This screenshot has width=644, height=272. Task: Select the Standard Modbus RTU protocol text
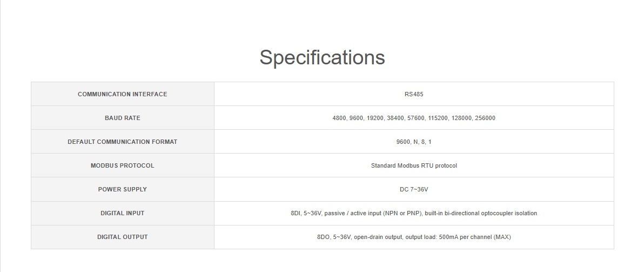(414, 165)
